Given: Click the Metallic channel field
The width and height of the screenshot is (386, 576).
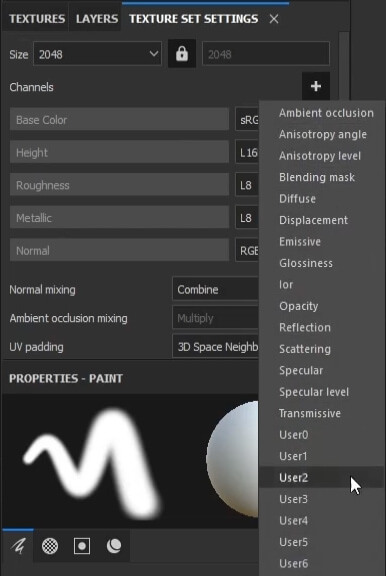Looking at the screenshot, I should click(119, 217).
